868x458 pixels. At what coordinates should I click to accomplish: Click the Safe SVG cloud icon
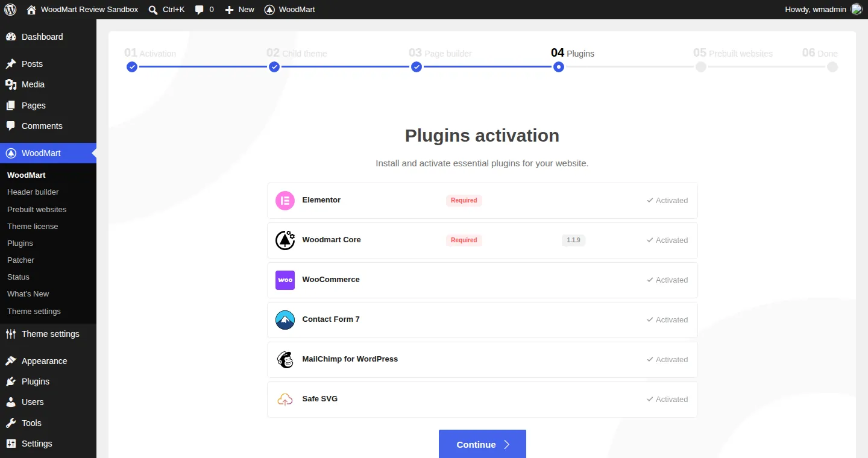(285, 400)
